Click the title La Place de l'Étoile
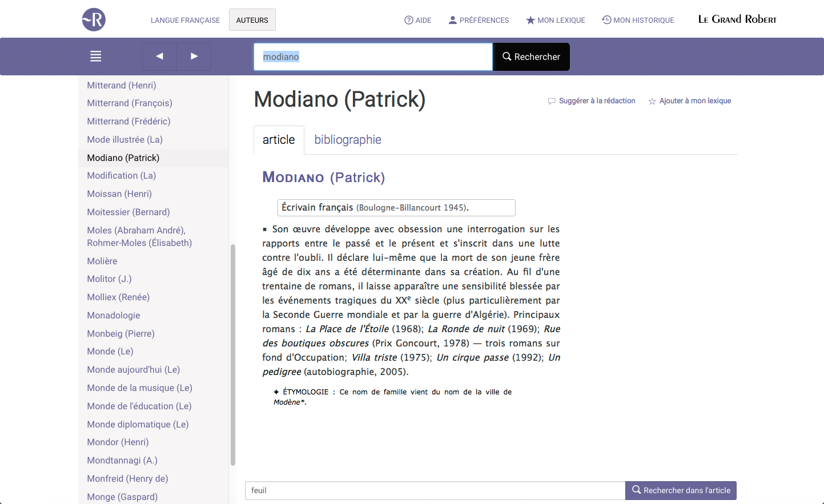The height and width of the screenshot is (504, 824). (x=347, y=329)
